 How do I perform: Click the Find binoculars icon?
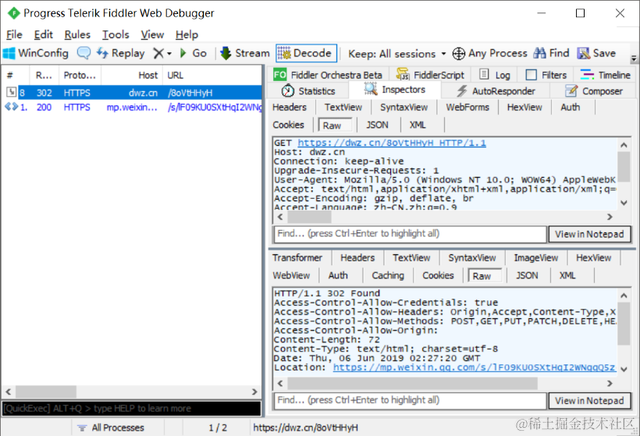[540, 53]
